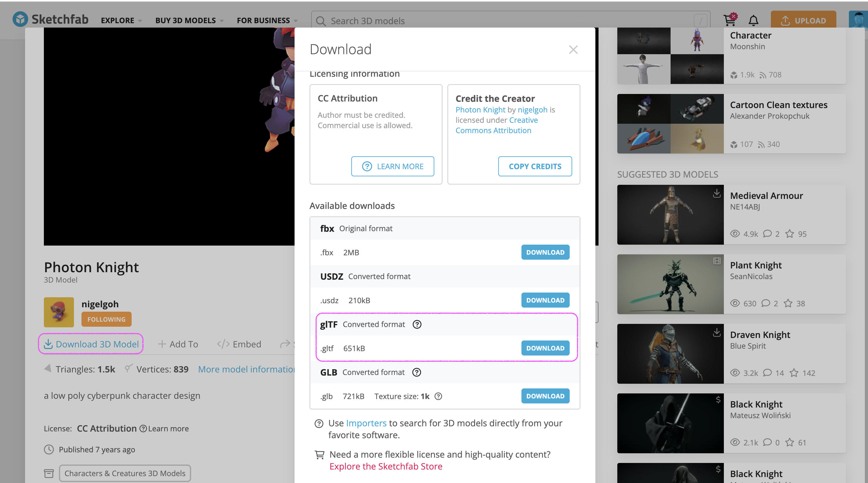Image resolution: width=868 pixels, height=483 pixels.
Task: Click the Sketchfab logo
Action: click(x=50, y=19)
